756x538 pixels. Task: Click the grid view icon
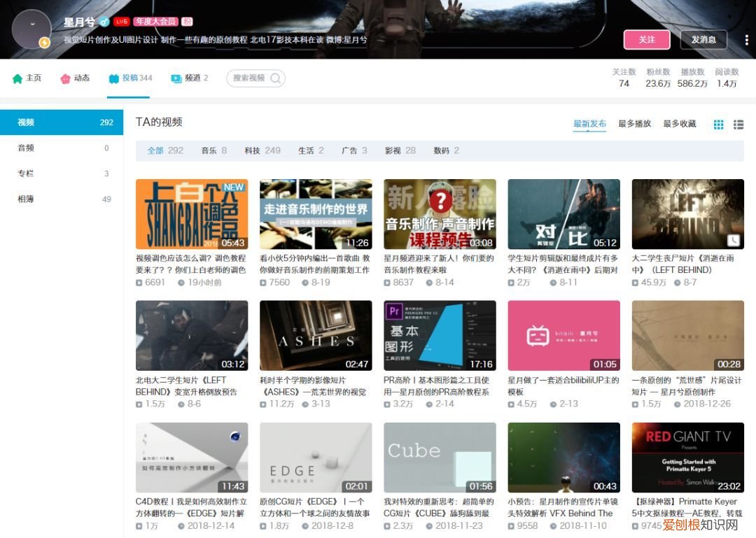pos(718,124)
